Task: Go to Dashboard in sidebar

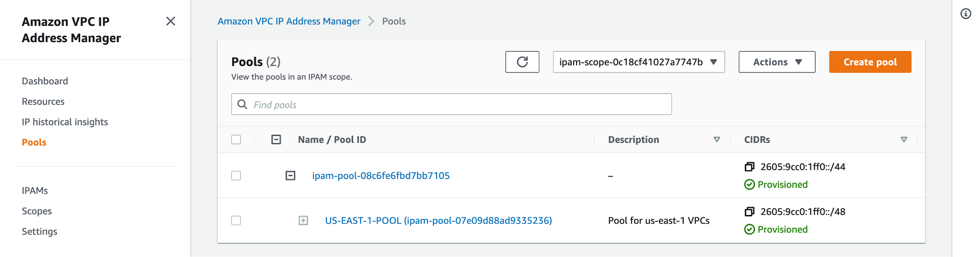Action: (x=45, y=81)
